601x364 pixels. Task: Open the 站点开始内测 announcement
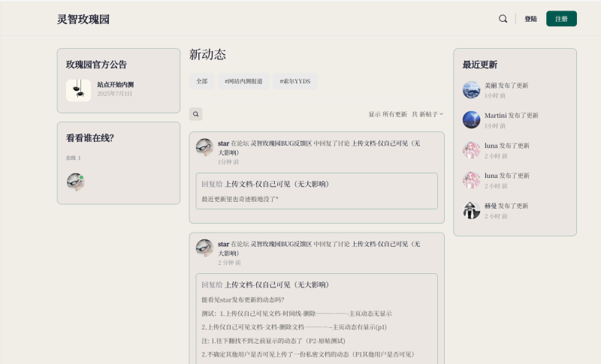point(115,85)
